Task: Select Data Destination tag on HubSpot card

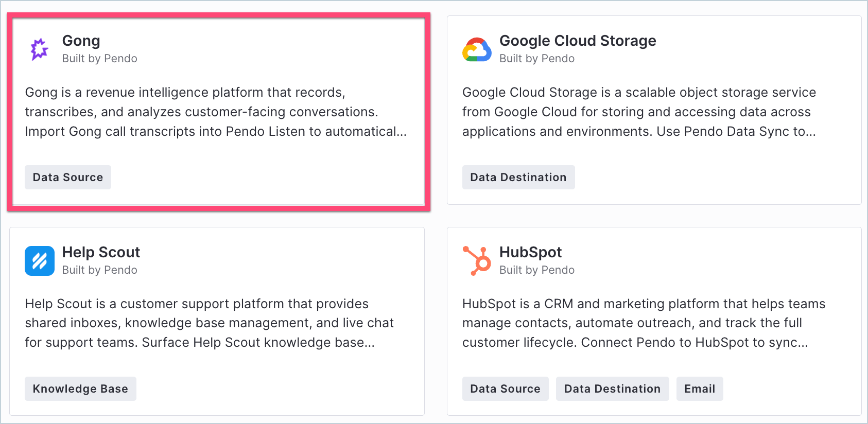Action: click(613, 388)
